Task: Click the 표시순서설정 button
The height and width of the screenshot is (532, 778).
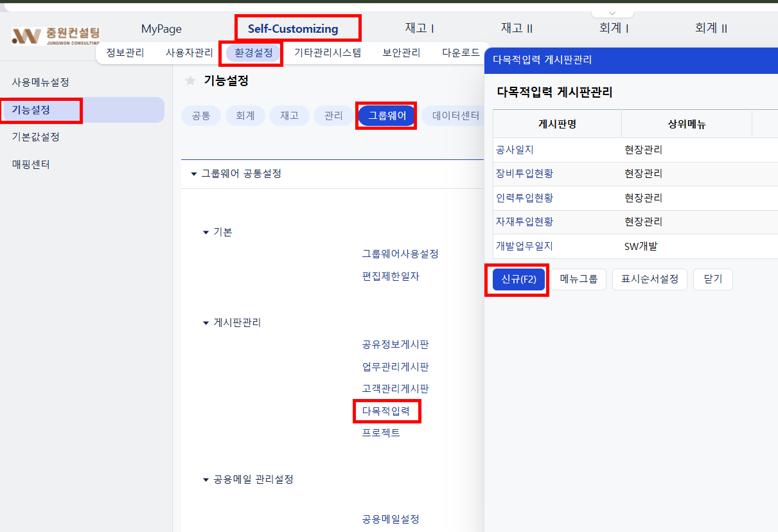Action: point(650,279)
